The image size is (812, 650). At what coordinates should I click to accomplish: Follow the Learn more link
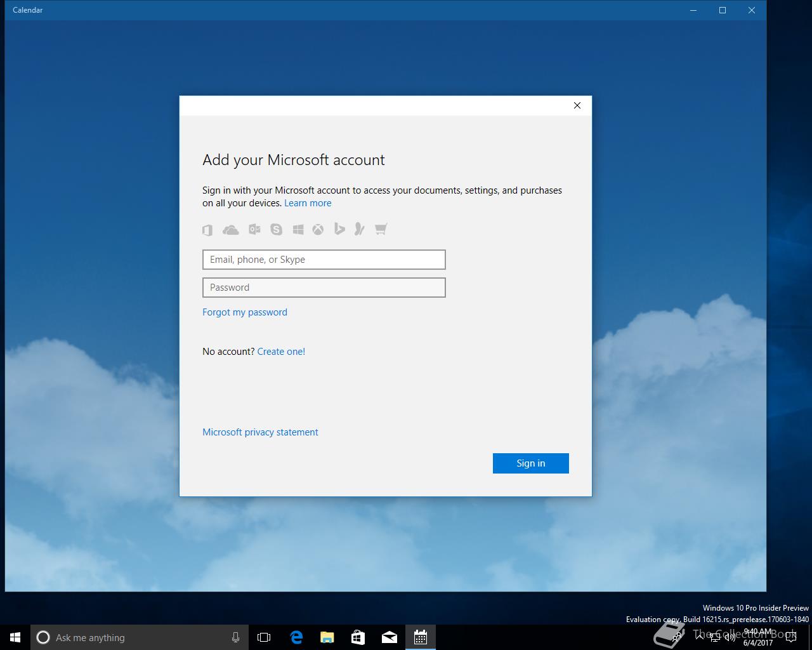point(308,203)
